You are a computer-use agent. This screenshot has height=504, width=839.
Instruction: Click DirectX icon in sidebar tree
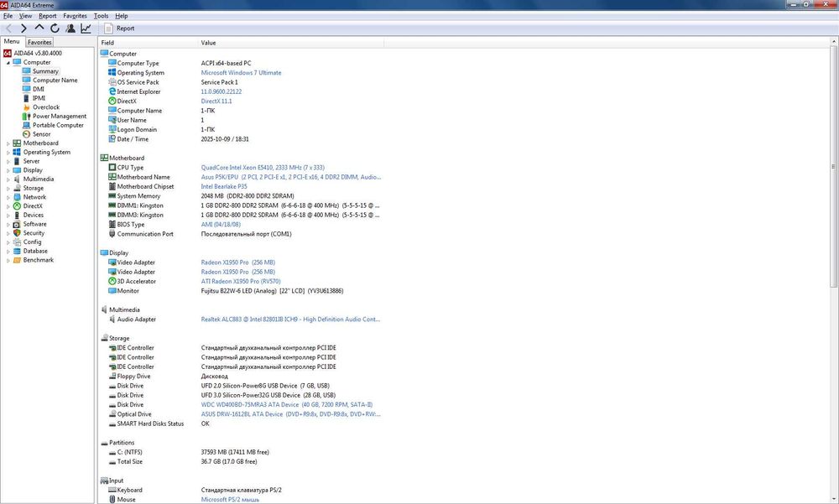(17, 206)
